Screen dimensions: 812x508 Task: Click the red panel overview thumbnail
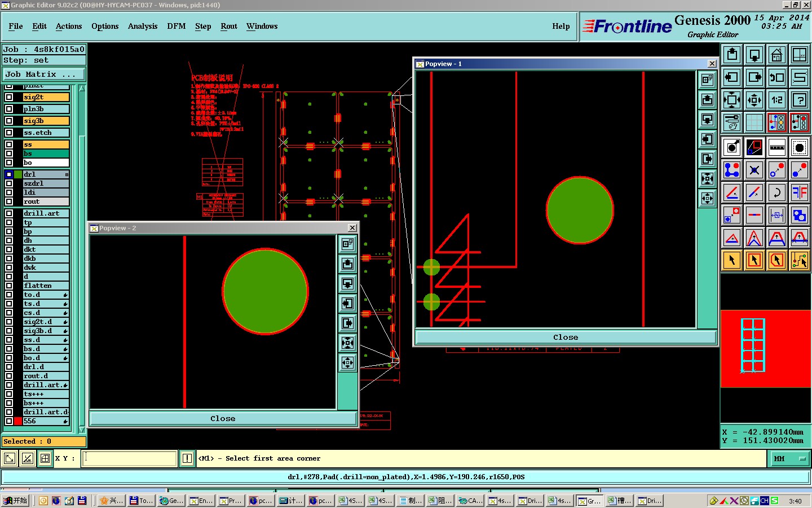tap(766, 349)
